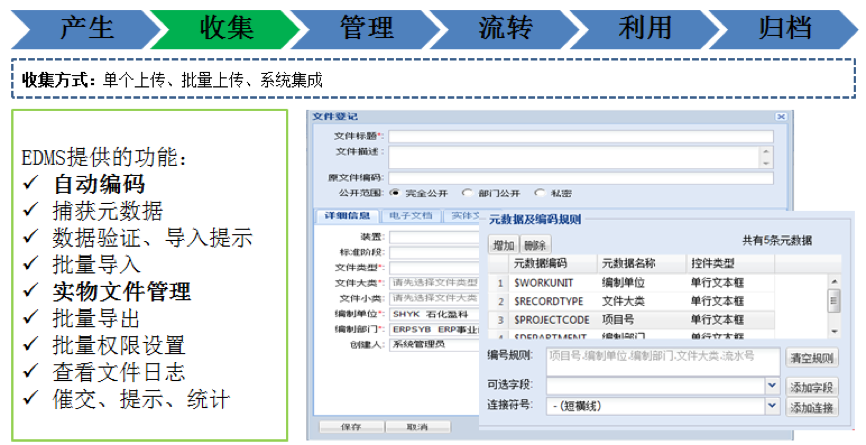Click the 归档 process step arrow

point(785,26)
